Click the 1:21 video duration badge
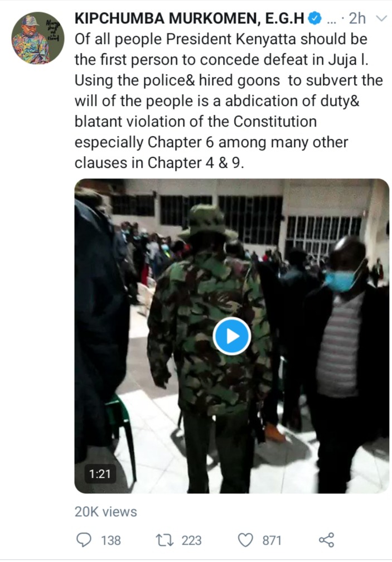Screen dimensions: 392x562 point(100,474)
